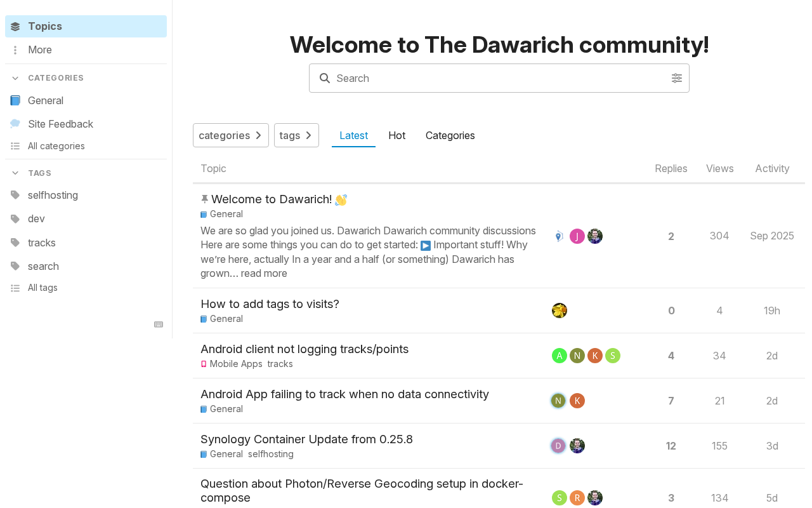Viewport: 812px width, 508px height.
Task: Click view count 304 on Welcome row
Action: [719, 236]
